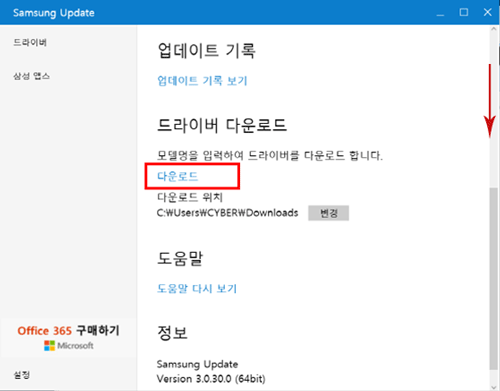
Task: Click the 업데이트 기록 heading
Action: (206, 51)
